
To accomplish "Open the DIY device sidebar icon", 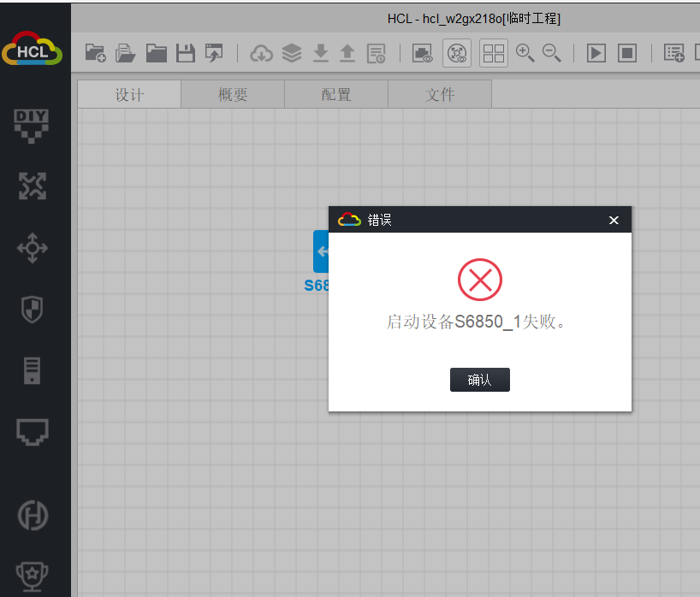I will (x=32, y=127).
